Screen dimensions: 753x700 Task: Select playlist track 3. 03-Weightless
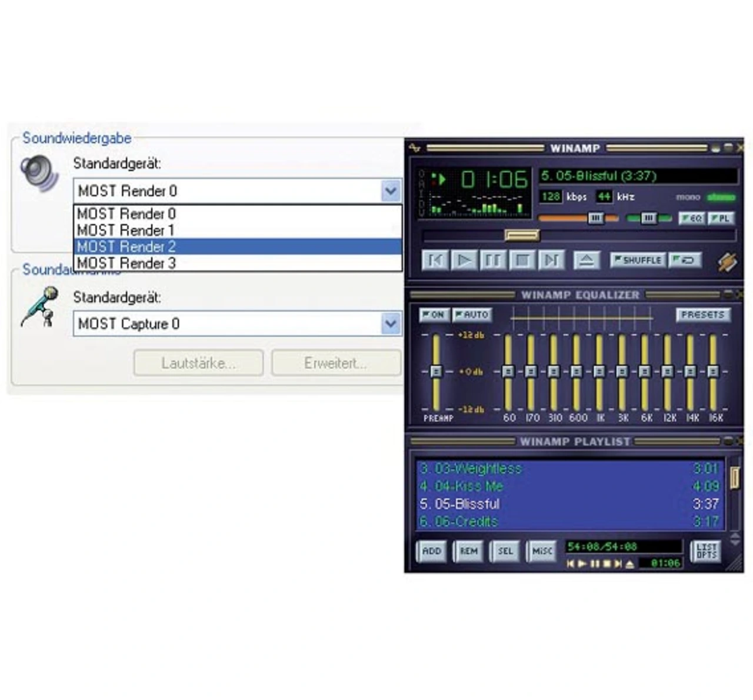coord(569,469)
